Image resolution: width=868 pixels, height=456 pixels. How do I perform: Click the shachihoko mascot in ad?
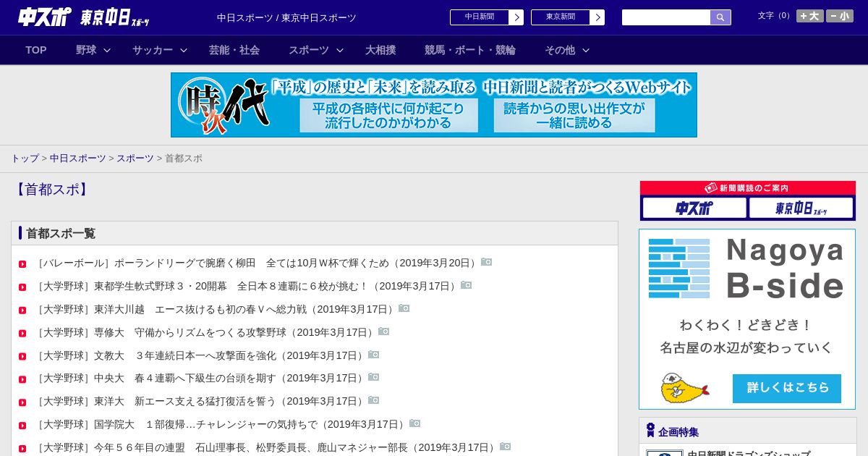coord(684,388)
